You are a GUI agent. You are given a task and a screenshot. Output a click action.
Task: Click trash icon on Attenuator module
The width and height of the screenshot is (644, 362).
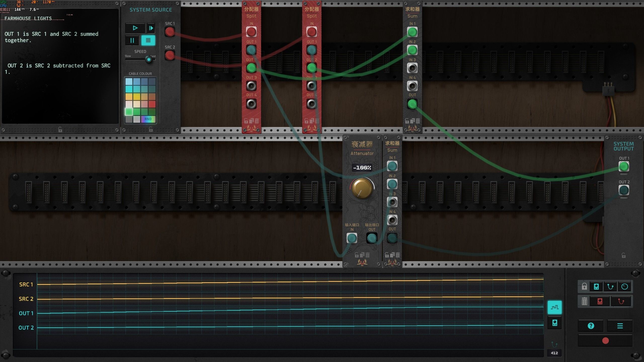point(368,255)
